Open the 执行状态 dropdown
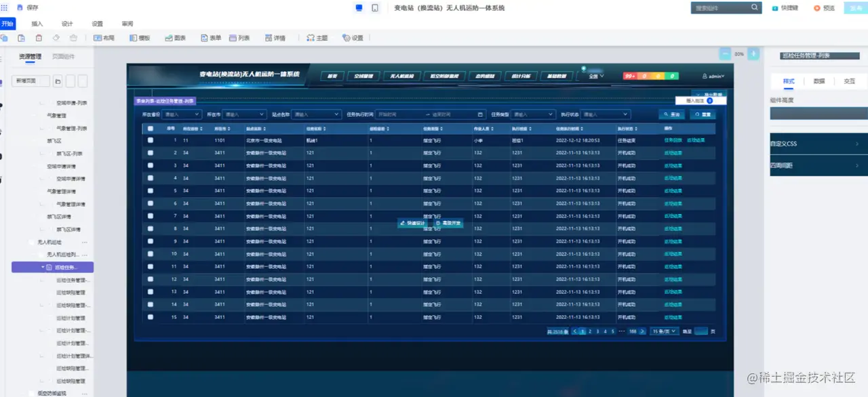868x397 pixels. pyautogui.click(x=606, y=114)
